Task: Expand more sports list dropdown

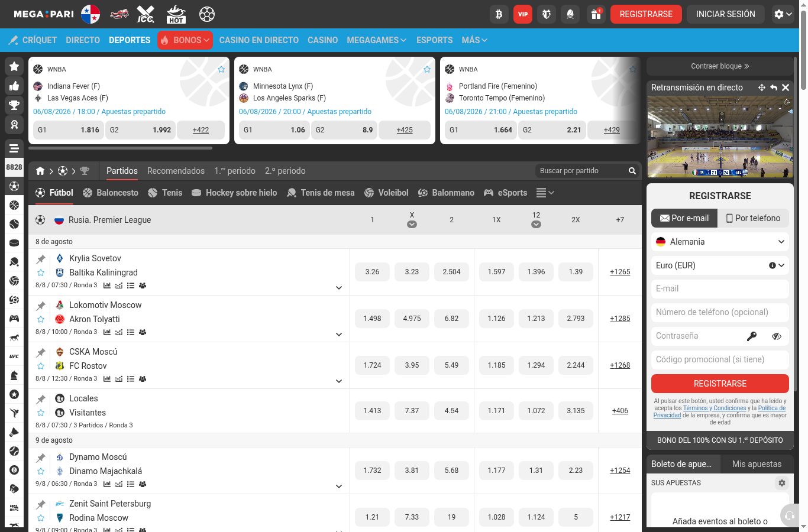Action: 545,193
